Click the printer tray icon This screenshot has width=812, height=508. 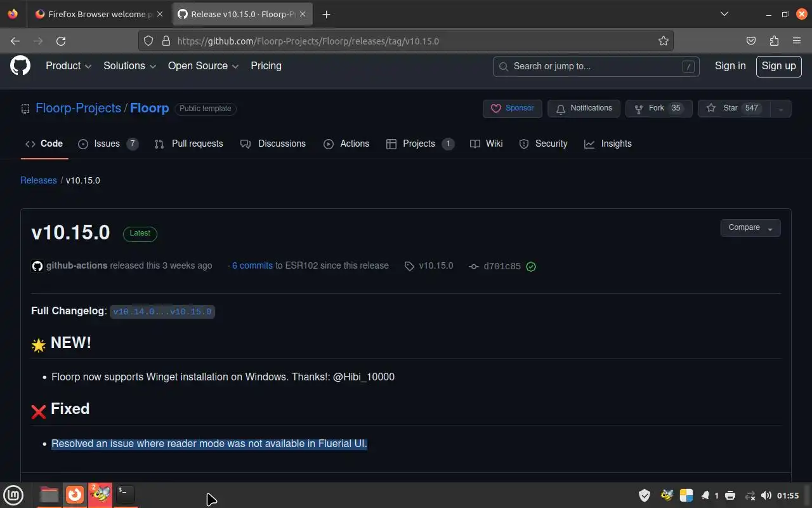tap(730, 495)
